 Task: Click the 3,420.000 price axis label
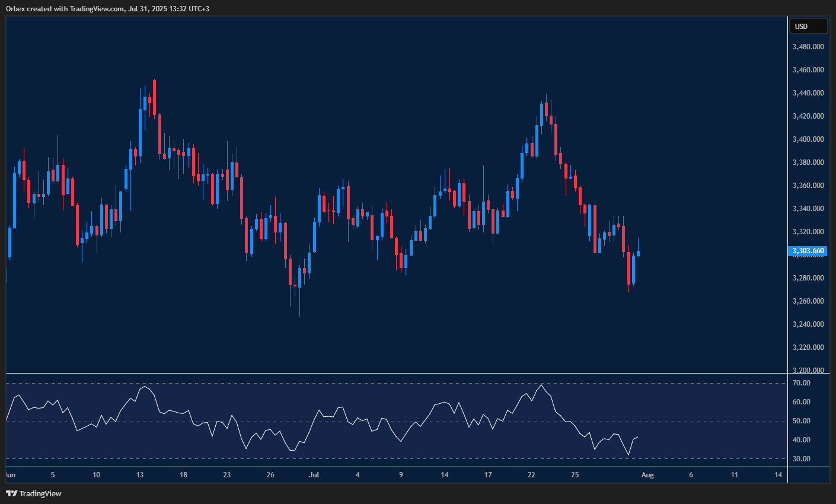click(807, 116)
